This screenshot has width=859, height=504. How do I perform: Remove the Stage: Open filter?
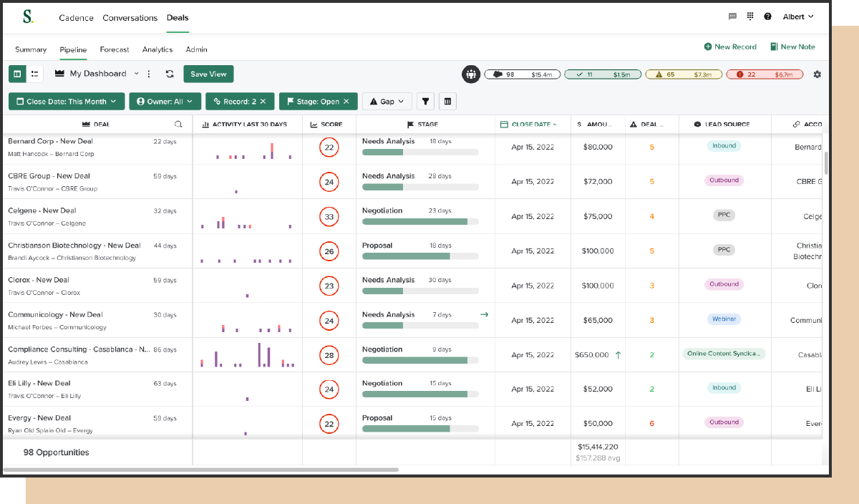348,101
